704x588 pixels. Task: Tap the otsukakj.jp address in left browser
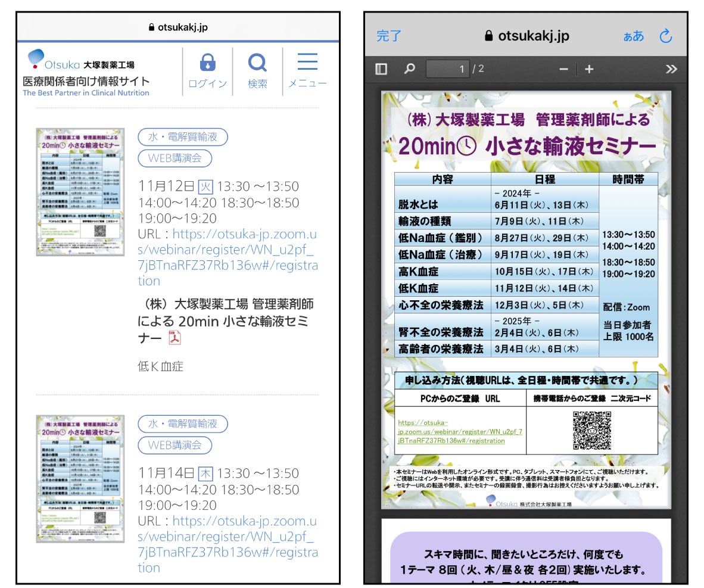click(178, 27)
